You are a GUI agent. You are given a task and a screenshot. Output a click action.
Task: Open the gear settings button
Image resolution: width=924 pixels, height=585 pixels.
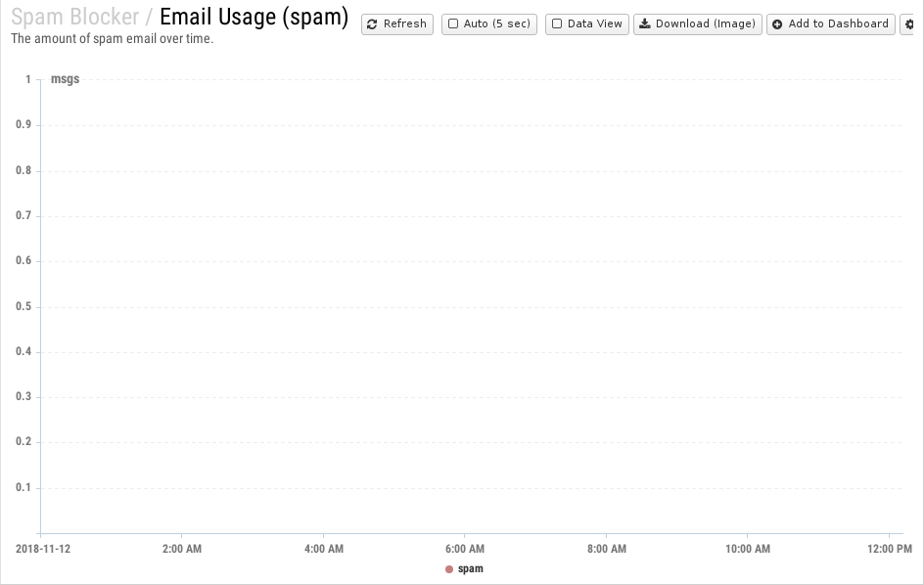click(x=910, y=23)
